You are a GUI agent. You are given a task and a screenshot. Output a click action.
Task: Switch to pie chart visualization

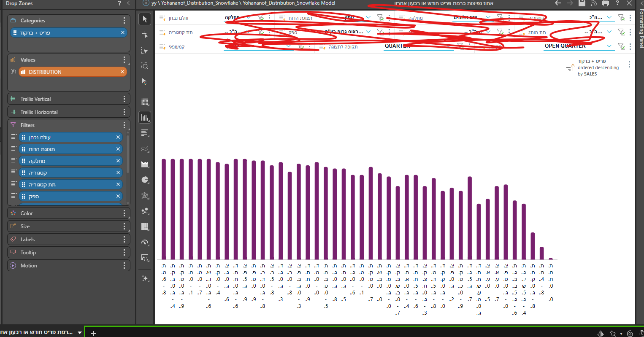(145, 180)
